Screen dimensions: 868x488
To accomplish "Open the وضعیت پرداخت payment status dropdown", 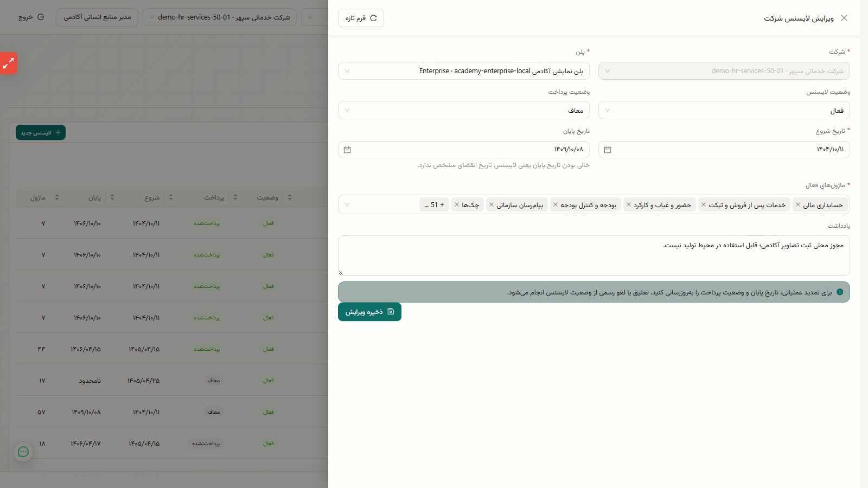I will 464,110.
